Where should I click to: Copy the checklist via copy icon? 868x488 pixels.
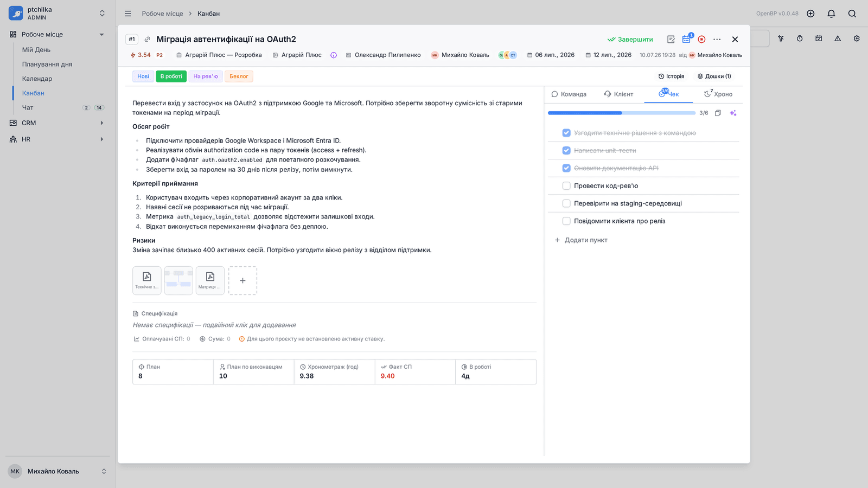click(718, 113)
